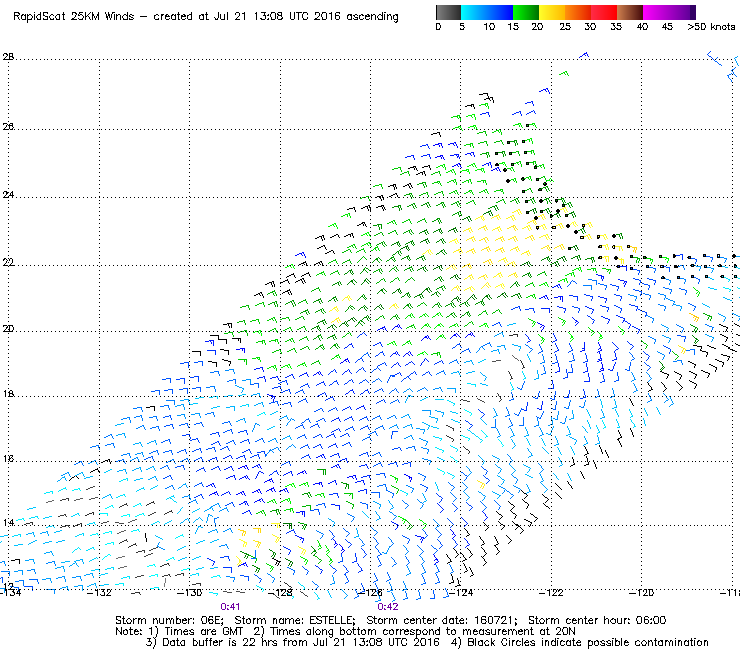The height and width of the screenshot is (650, 740).
Task: Click the 0:42 purple time marker
Action: pyautogui.click(x=388, y=607)
